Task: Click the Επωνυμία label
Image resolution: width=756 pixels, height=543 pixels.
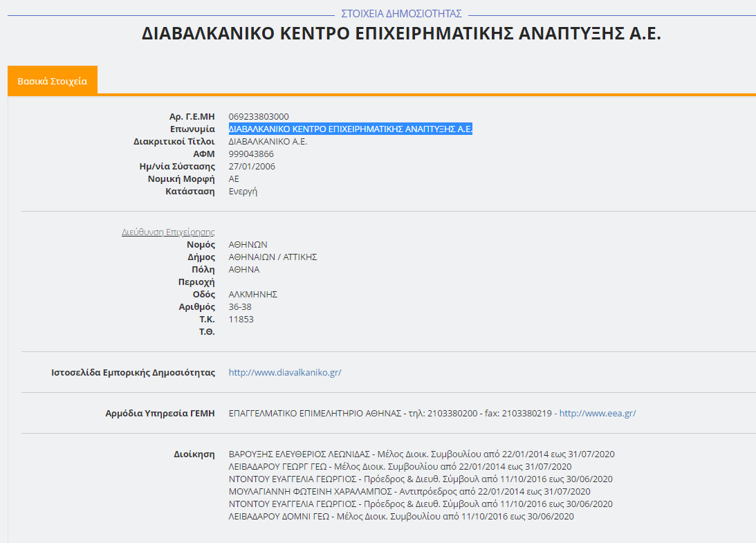Action: pyautogui.click(x=192, y=129)
